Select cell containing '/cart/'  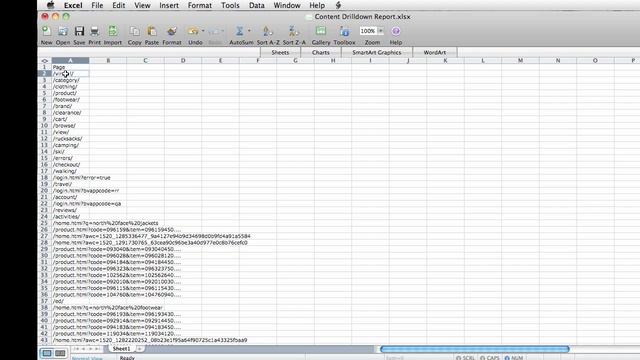click(x=70, y=119)
